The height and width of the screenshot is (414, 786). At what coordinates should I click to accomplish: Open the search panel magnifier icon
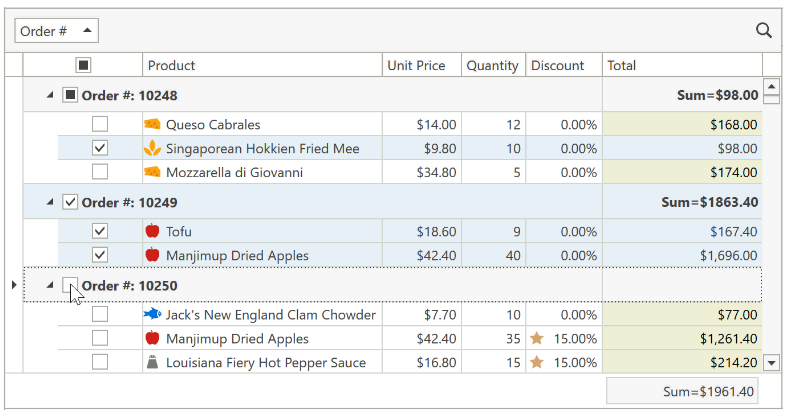(x=763, y=31)
